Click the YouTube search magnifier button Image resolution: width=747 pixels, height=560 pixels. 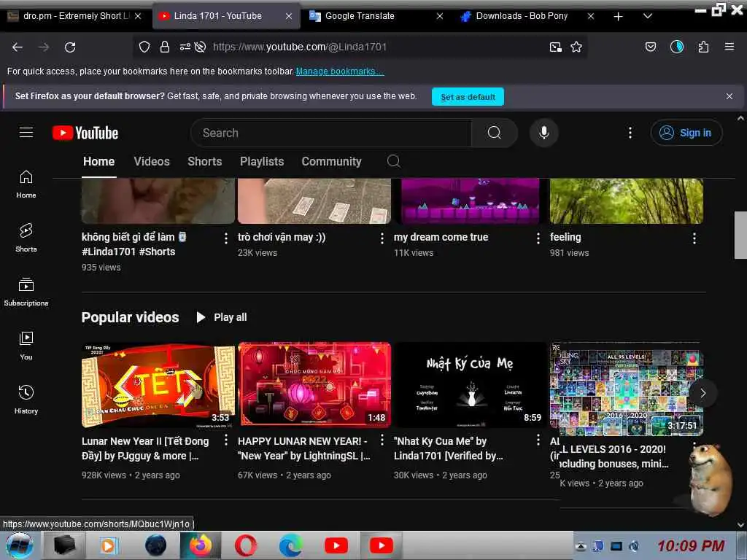point(494,133)
